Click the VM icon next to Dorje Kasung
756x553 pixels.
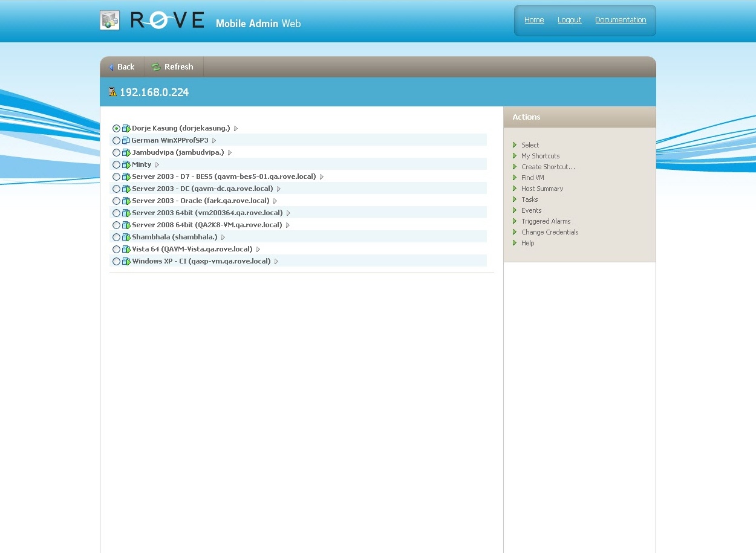pyautogui.click(x=126, y=128)
